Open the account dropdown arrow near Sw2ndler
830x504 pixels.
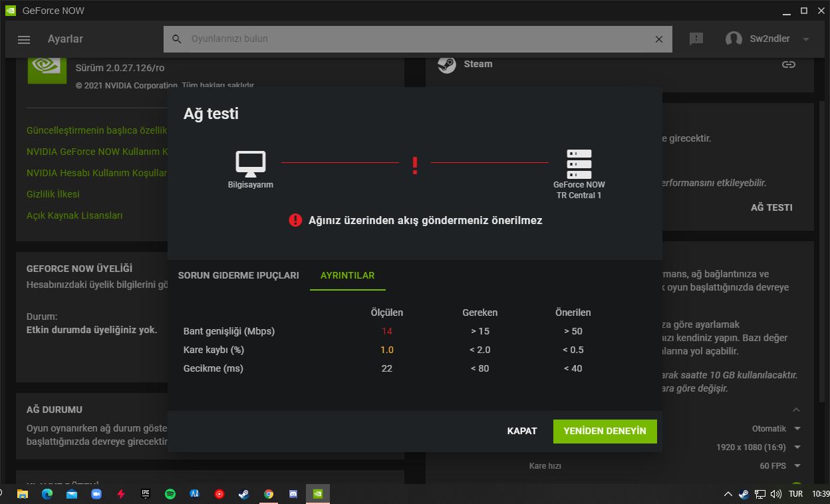(806, 39)
